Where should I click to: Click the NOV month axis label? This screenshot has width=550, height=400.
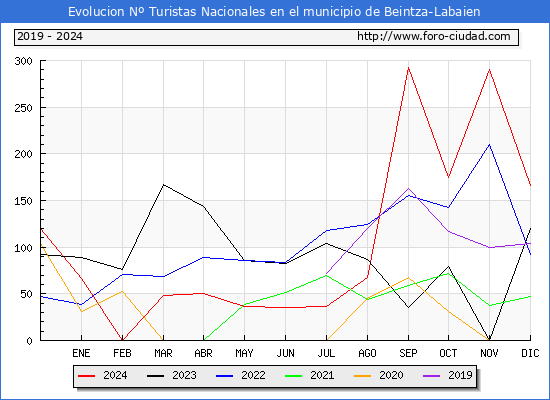pyautogui.click(x=489, y=353)
